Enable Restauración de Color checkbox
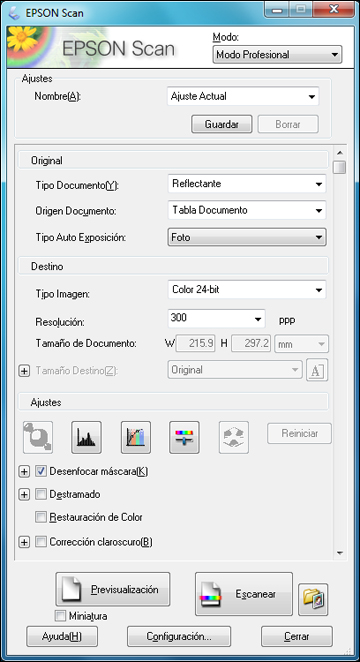 pos(41,517)
